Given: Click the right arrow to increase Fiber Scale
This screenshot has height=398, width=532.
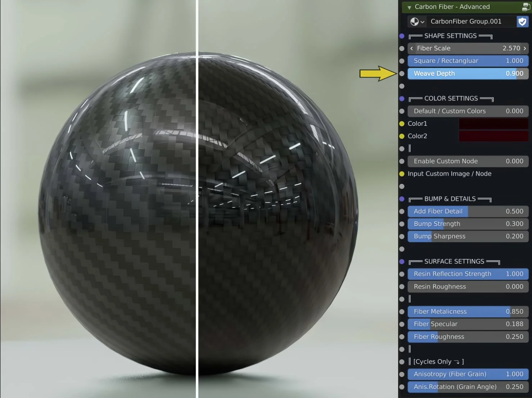Looking at the screenshot, I should pyautogui.click(x=525, y=48).
